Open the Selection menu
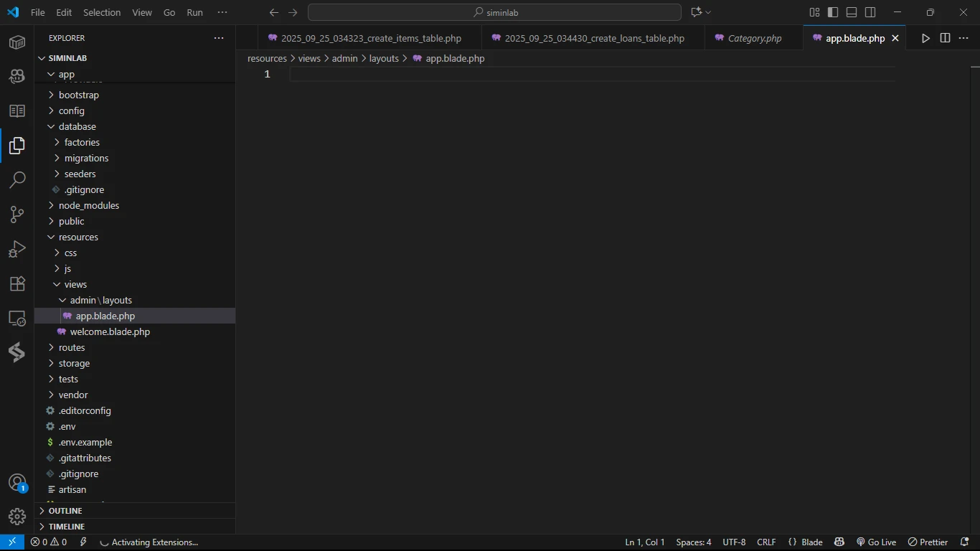Image resolution: width=980 pixels, height=551 pixels. (x=102, y=12)
